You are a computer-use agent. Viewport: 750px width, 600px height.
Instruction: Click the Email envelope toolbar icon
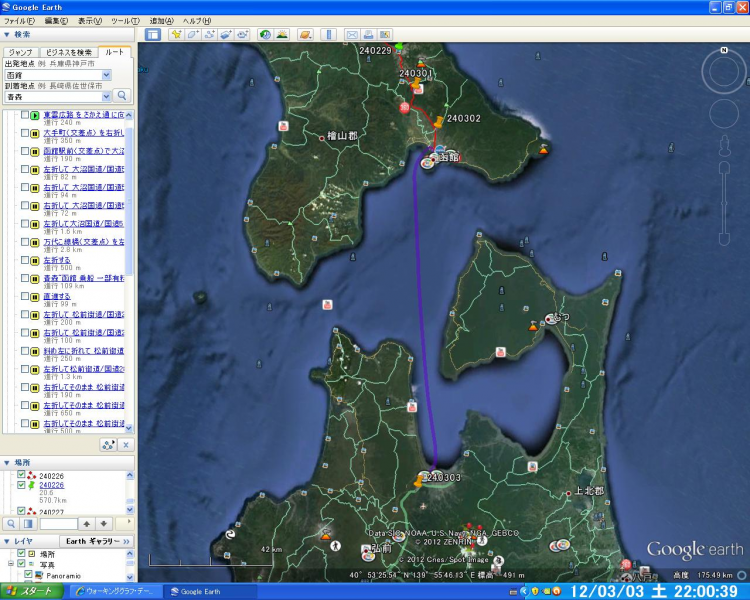pyautogui.click(x=352, y=34)
